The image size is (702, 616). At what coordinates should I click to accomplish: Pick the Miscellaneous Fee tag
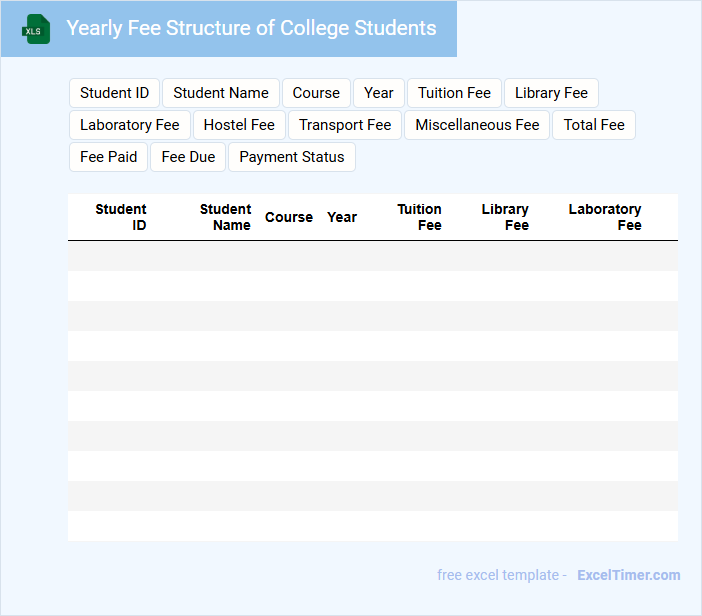click(x=477, y=125)
